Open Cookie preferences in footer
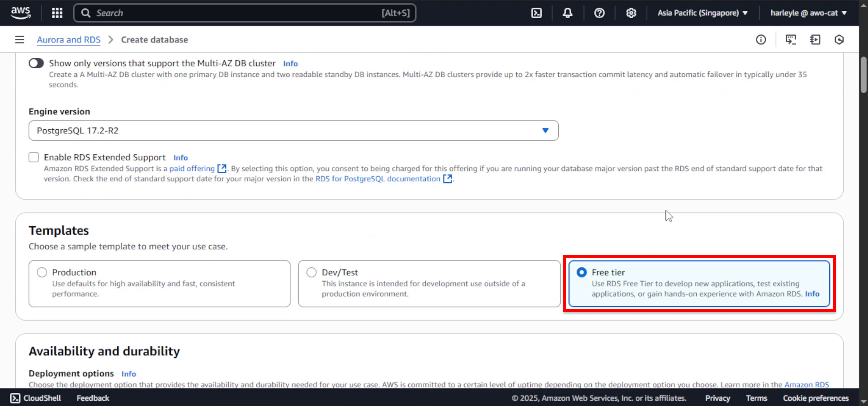868x406 pixels. (816, 398)
